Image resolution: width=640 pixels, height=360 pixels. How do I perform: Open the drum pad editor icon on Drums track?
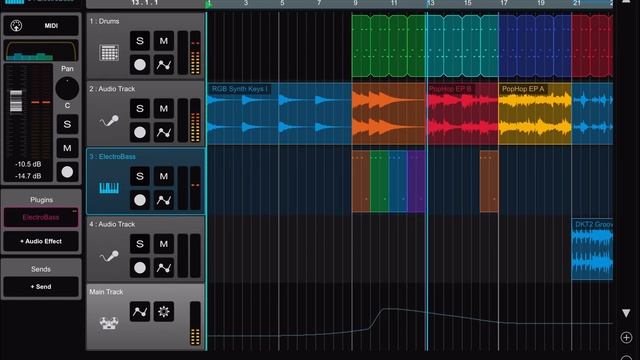109,53
